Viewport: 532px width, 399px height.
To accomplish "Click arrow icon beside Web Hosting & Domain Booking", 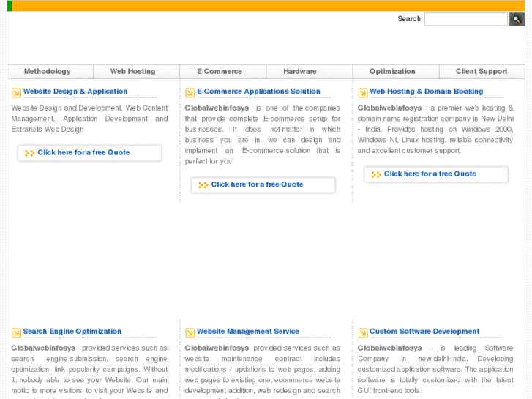I will click(x=363, y=92).
